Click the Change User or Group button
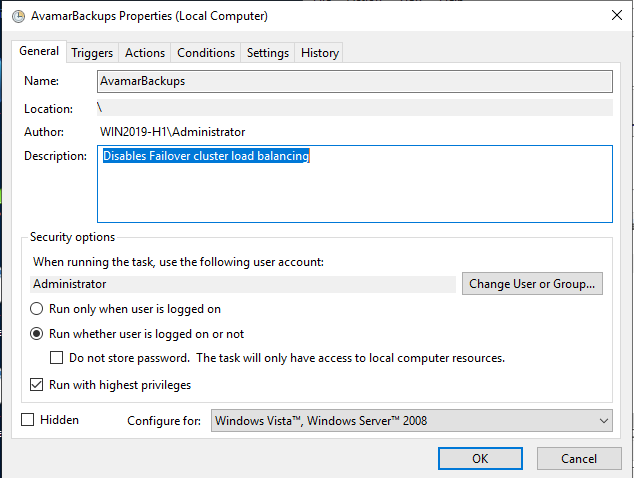Viewport: 634px width, 478px height. 534,284
